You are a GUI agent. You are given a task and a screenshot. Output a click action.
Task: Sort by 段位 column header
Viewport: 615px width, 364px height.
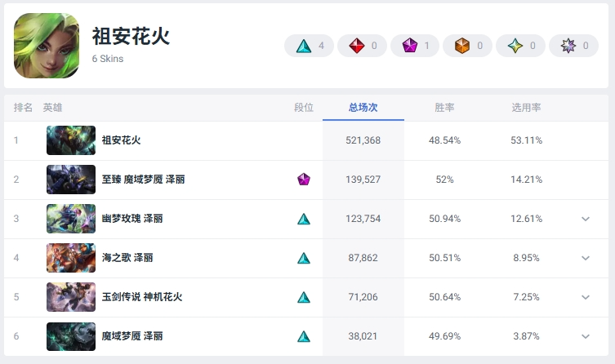304,108
